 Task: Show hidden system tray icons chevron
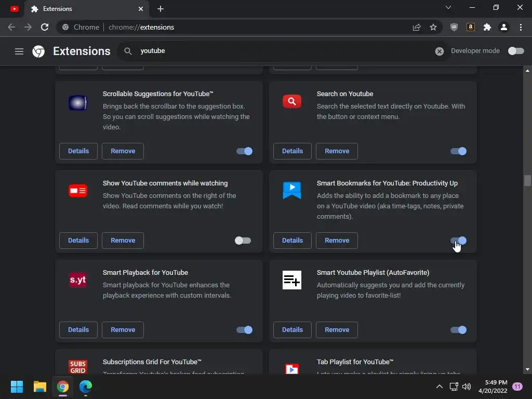(439, 387)
